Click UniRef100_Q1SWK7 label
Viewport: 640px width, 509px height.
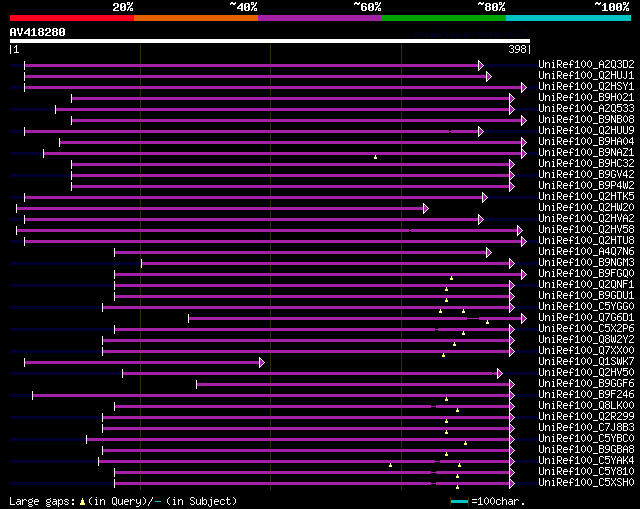click(586, 362)
